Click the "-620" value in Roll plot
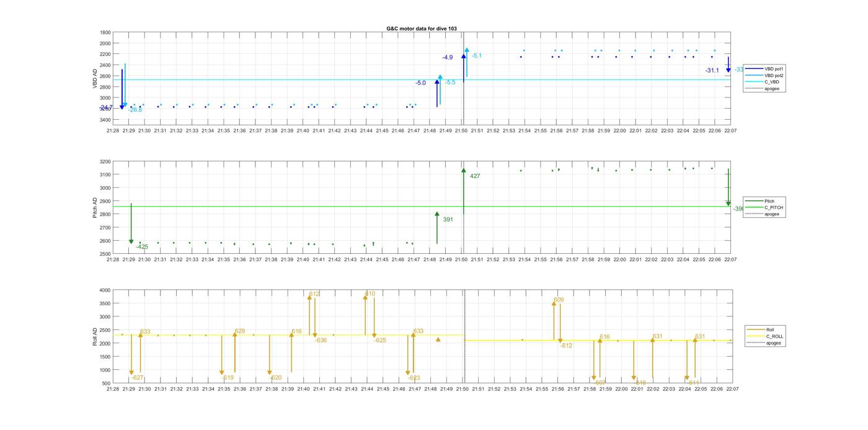 tap(275, 378)
